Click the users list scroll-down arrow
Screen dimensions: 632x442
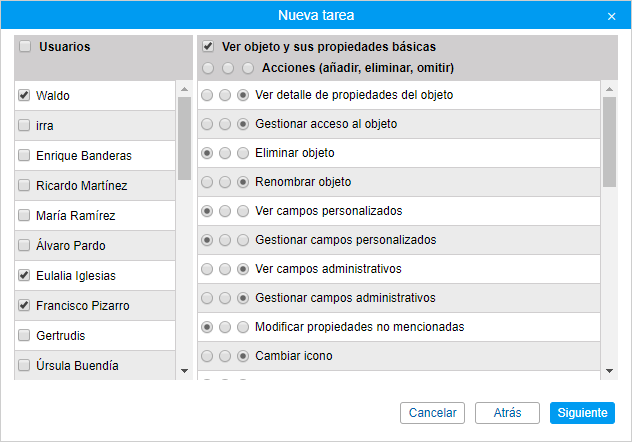pyautogui.click(x=184, y=371)
